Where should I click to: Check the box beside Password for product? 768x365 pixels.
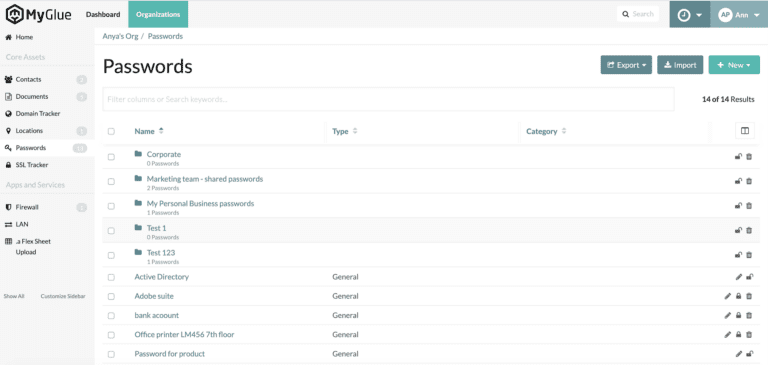tap(111, 354)
